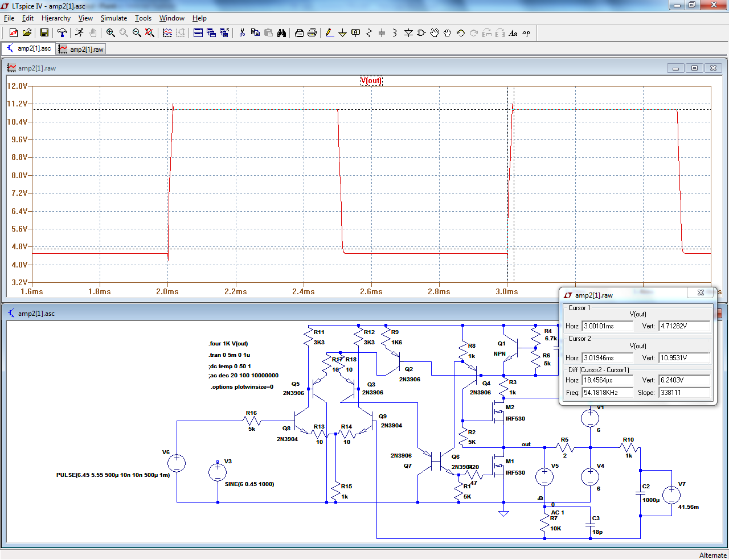Open the Control Panel hammer icon
This screenshot has width=729, height=560.
[62, 33]
